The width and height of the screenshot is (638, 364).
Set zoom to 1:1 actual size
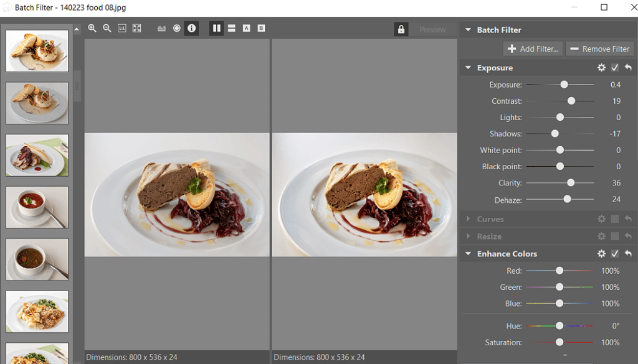tap(121, 29)
